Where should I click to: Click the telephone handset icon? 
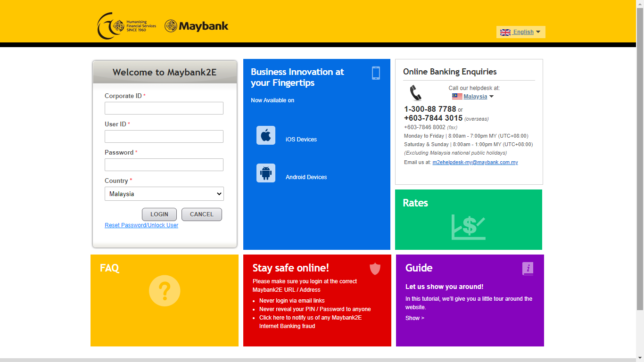click(415, 93)
